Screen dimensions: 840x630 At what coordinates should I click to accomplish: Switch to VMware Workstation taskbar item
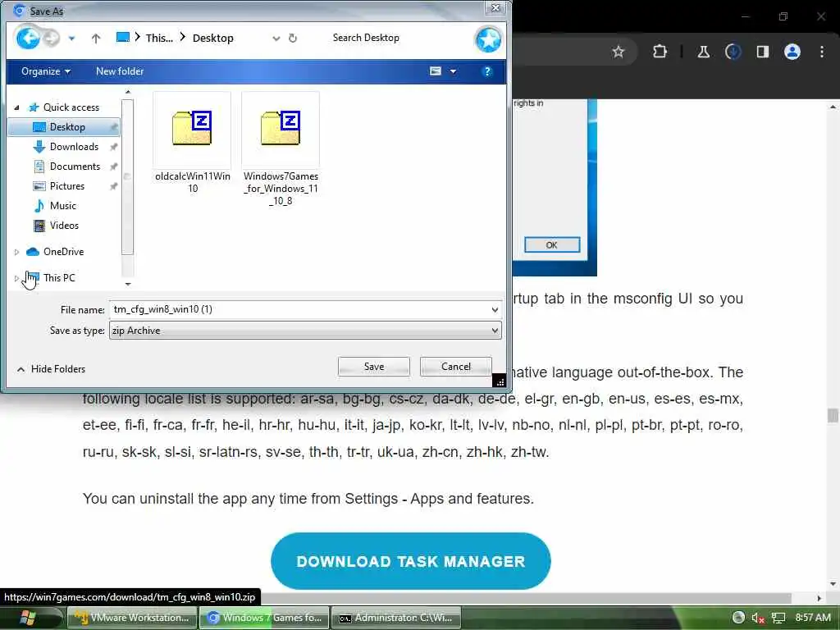pyautogui.click(x=133, y=618)
